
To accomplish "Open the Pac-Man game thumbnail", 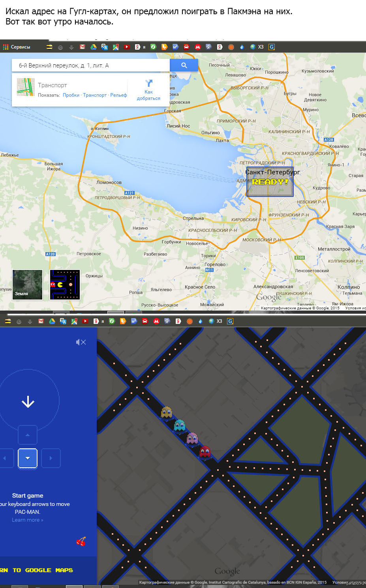I will pos(65,285).
